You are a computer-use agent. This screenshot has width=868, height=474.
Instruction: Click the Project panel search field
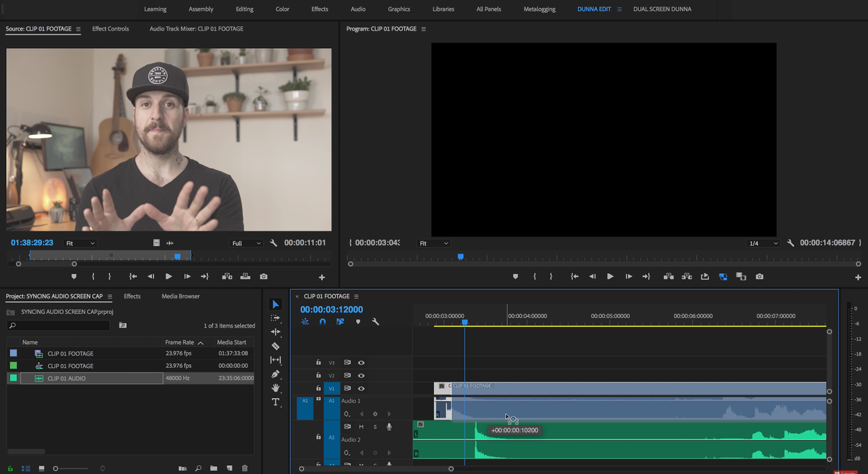(x=58, y=326)
